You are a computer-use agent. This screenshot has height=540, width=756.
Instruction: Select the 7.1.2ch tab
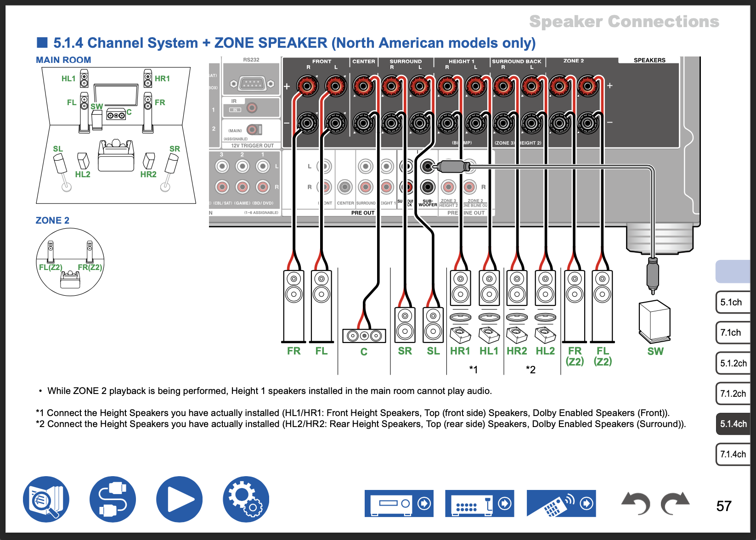coord(733,394)
